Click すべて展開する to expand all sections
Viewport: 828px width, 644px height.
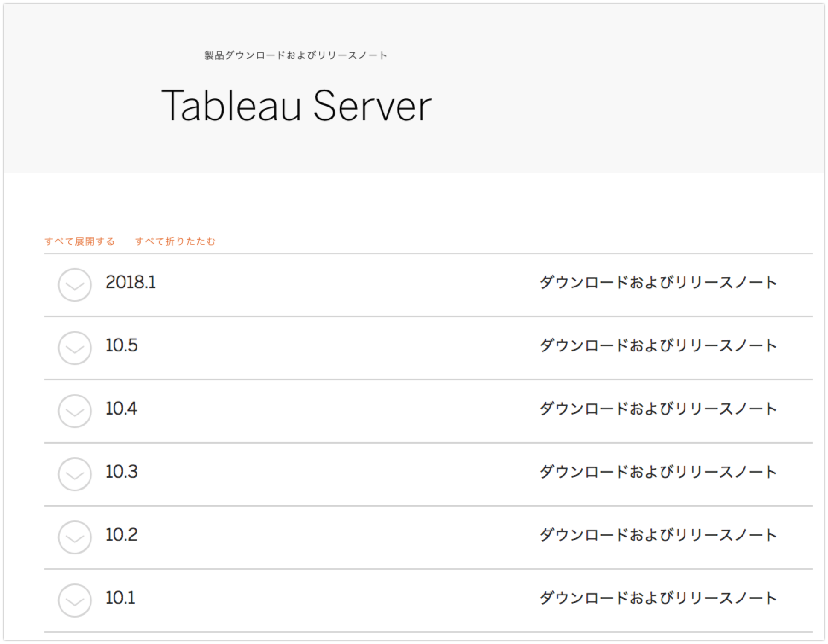(79, 241)
